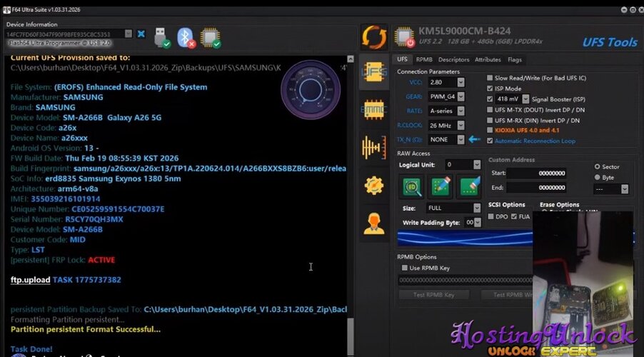
Task: Click ftp.upload link in log
Action: click(x=31, y=280)
